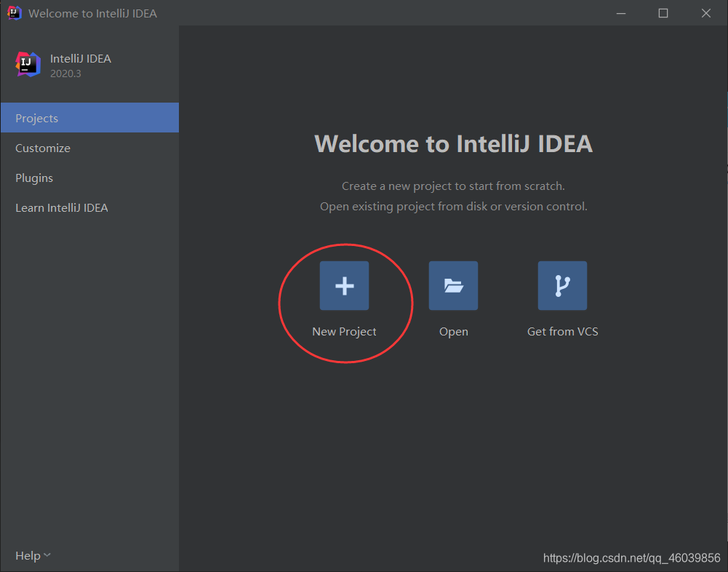The width and height of the screenshot is (728, 572).
Task: Select the Projects tab
Action: (89, 118)
